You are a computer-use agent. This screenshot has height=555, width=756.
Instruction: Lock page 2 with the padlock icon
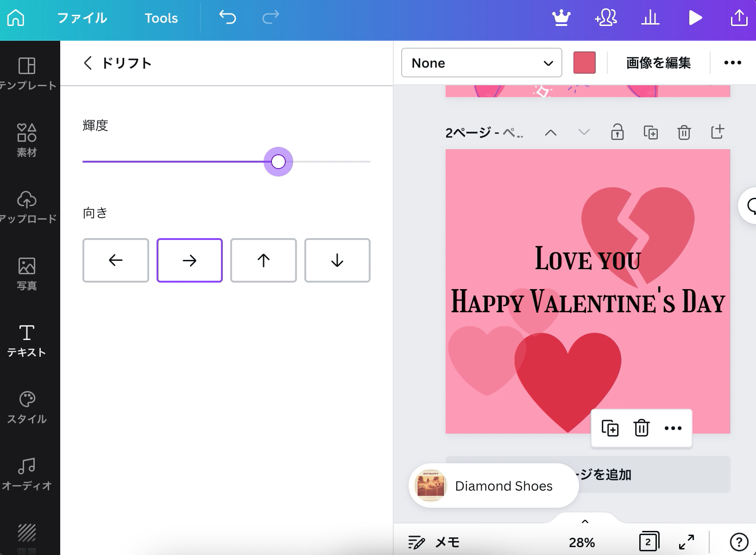click(x=617, y=132)
